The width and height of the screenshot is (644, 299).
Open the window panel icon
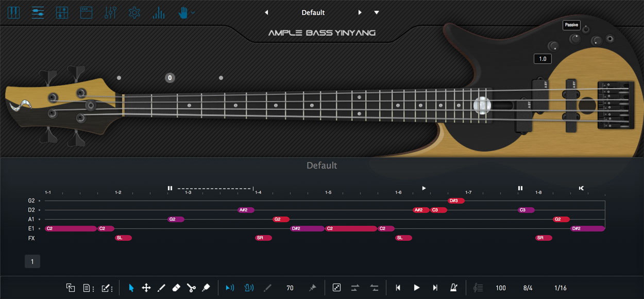tap(86, 13)
